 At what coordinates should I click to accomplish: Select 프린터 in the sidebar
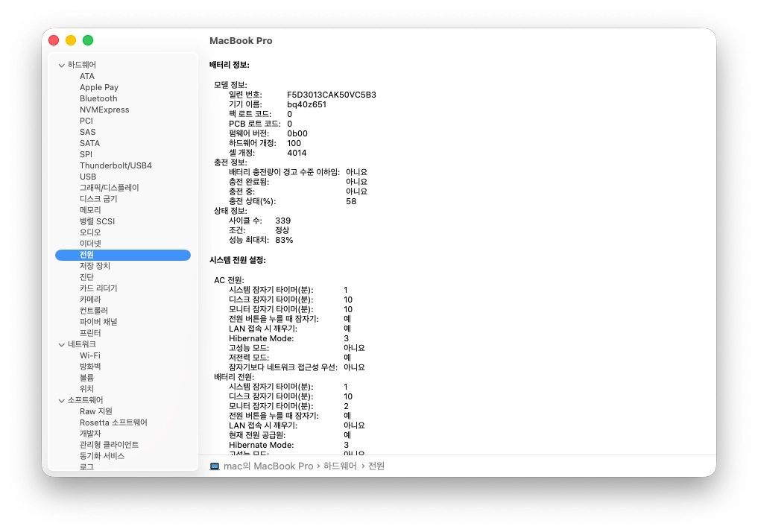pyautogui.click(x=90, y=333)
